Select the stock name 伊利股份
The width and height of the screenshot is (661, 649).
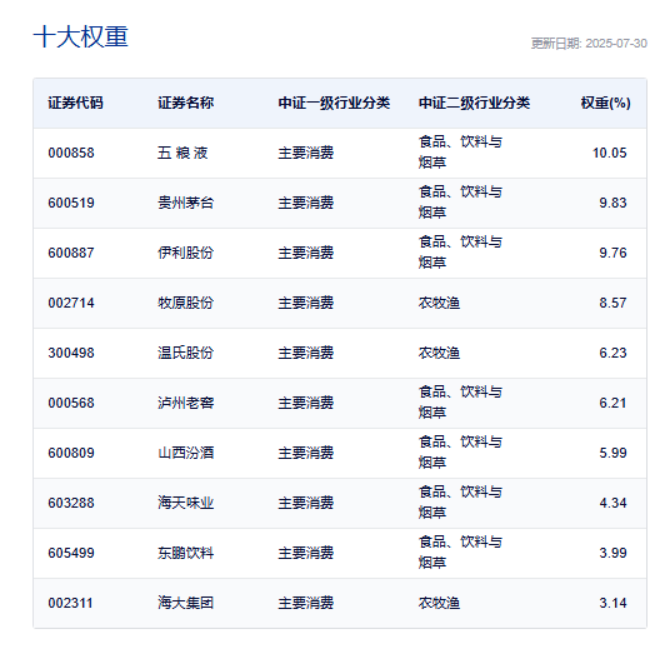pyautogui.click(x=186, y=253)
